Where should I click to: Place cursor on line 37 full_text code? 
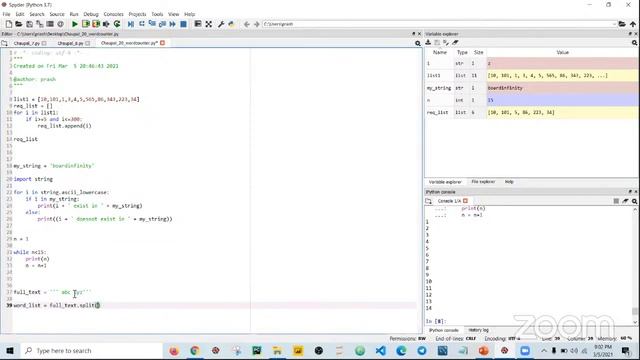(53, 292)
